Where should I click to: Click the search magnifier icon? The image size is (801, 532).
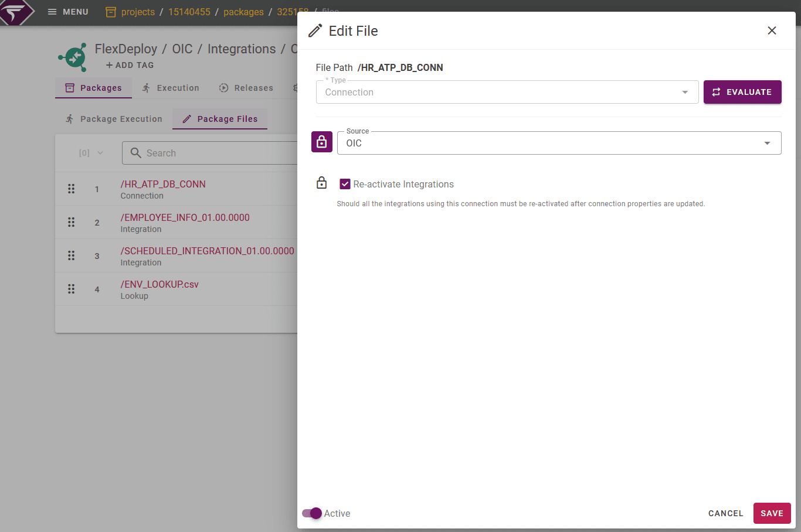(x=136, y=152)
